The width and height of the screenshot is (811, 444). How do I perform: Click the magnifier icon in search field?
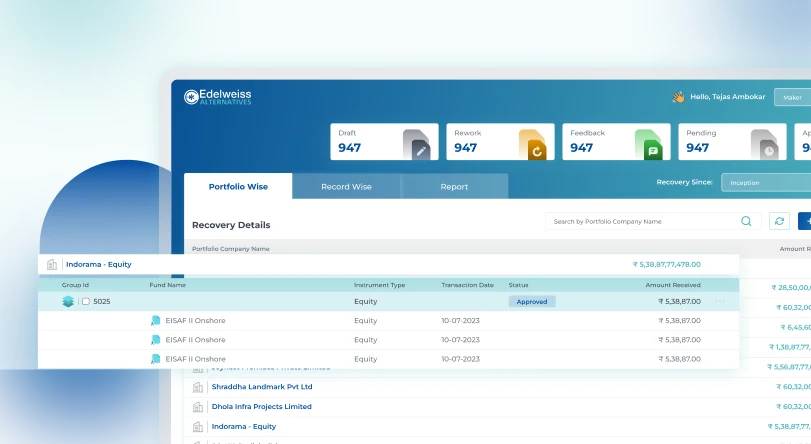click(x=746, y=221)
